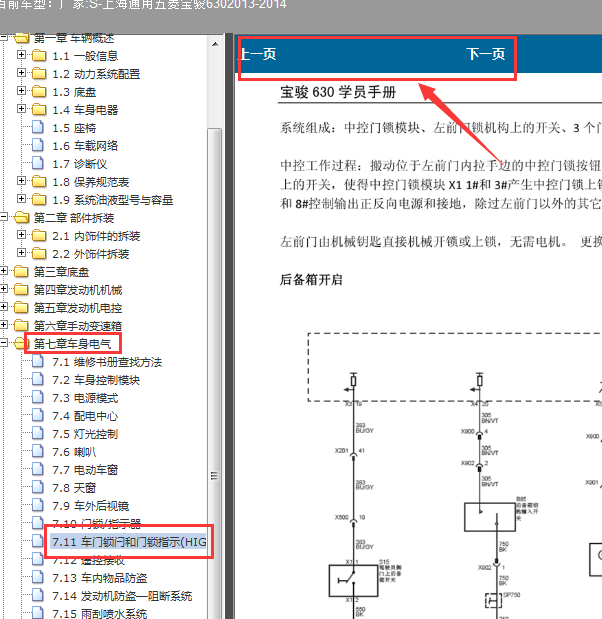The image size is (602, 619).
Task: Click the 1.9 系统油液型号与容量 folder icon
Action: [x=39, y=200]
